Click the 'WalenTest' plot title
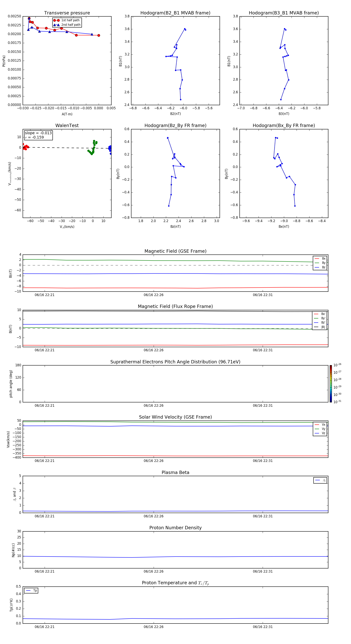This screenshot has width=351, height=644. point(67,125)
